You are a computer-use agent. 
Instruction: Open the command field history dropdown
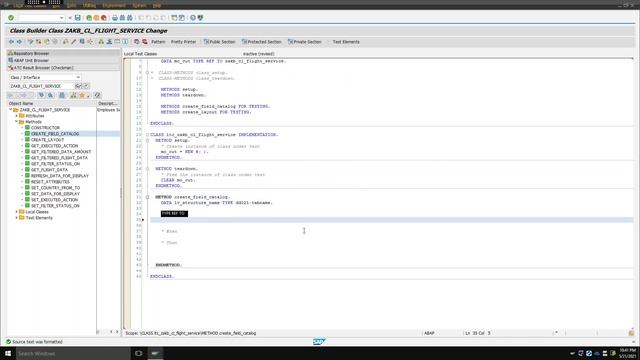(x=62, y=18)
